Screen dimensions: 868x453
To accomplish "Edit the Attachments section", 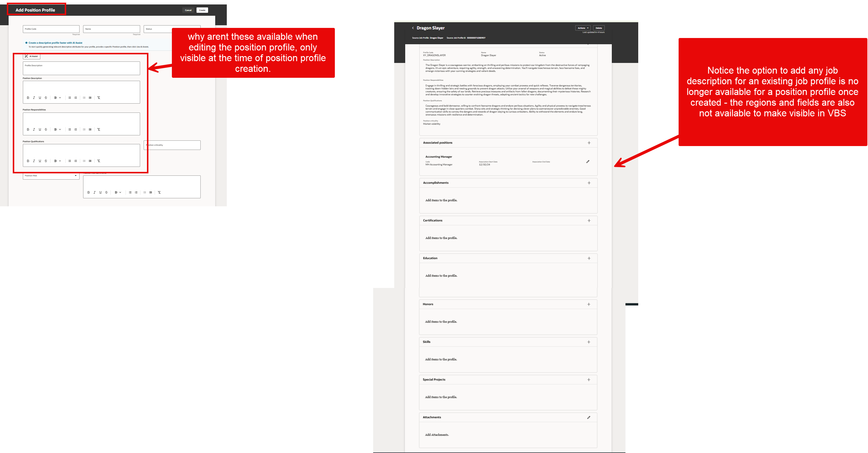I will 589,418.
